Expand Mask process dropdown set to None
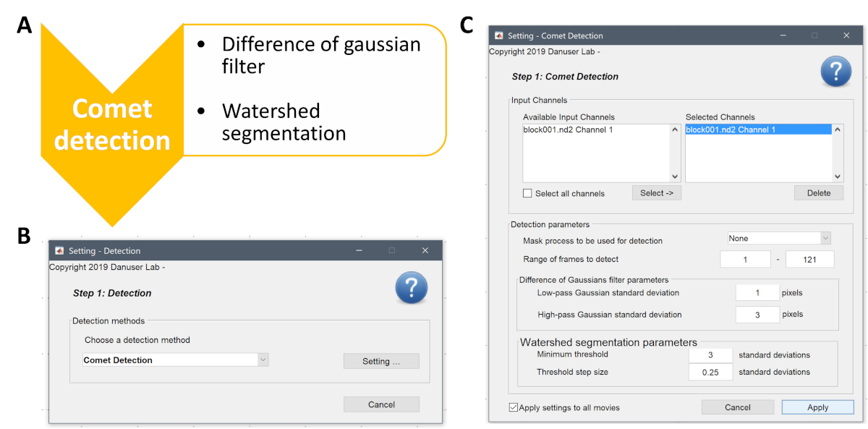868x429 pixels. 825,238
